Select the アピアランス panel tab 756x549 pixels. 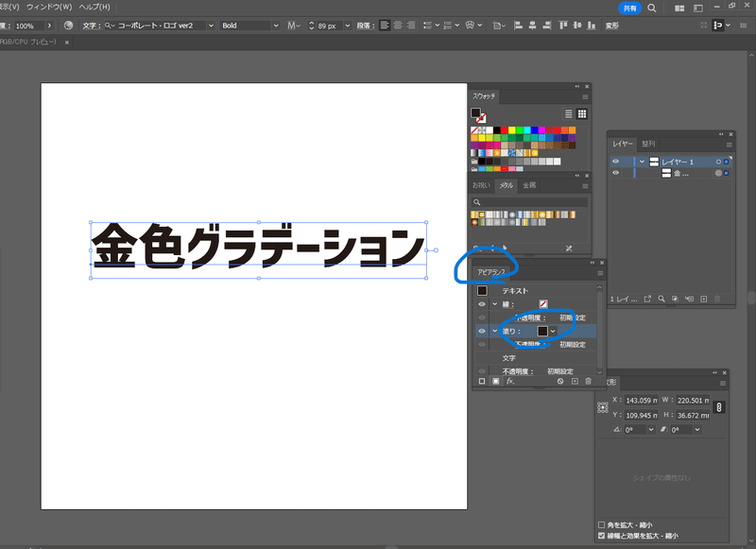(x=491, y=273)
